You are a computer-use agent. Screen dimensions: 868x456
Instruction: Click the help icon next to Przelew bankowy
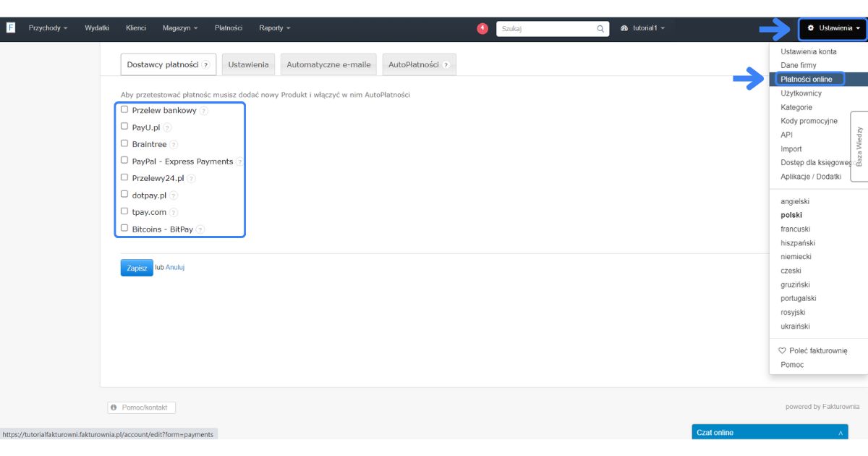(x=203, y=111)
